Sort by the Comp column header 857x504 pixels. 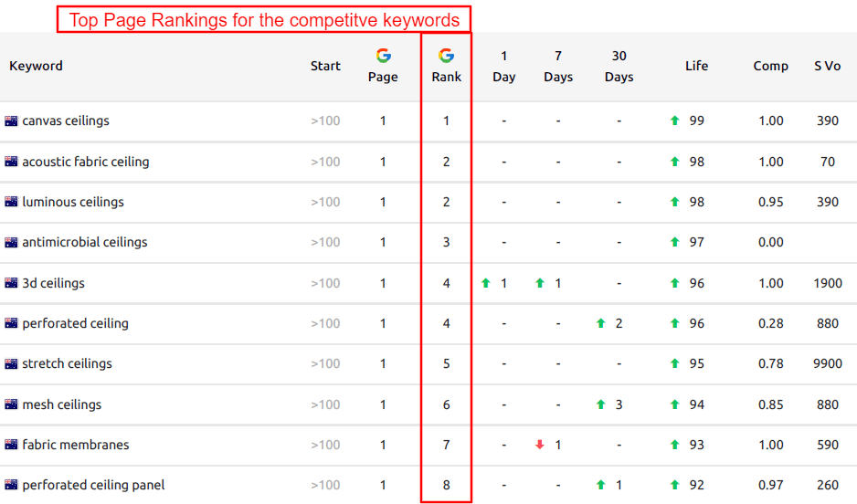coord(770,66)
